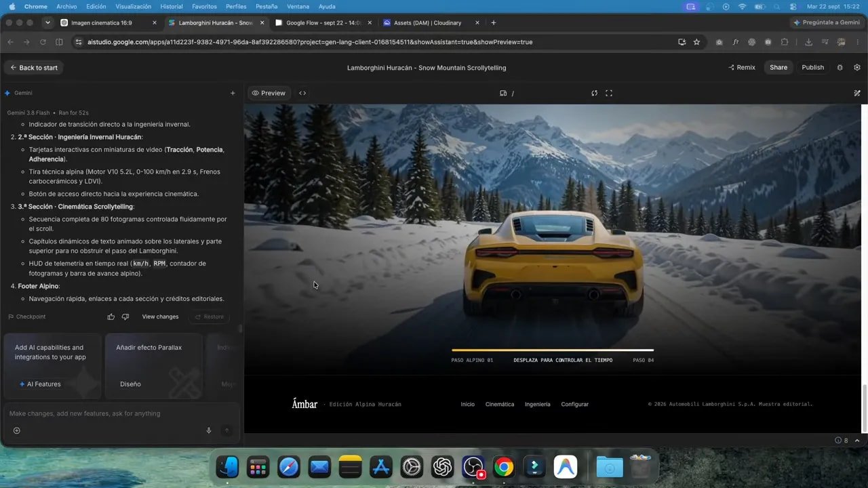Bookmark this page with star icon
This screenshot has height=488, width=868.
coord(696,42)
